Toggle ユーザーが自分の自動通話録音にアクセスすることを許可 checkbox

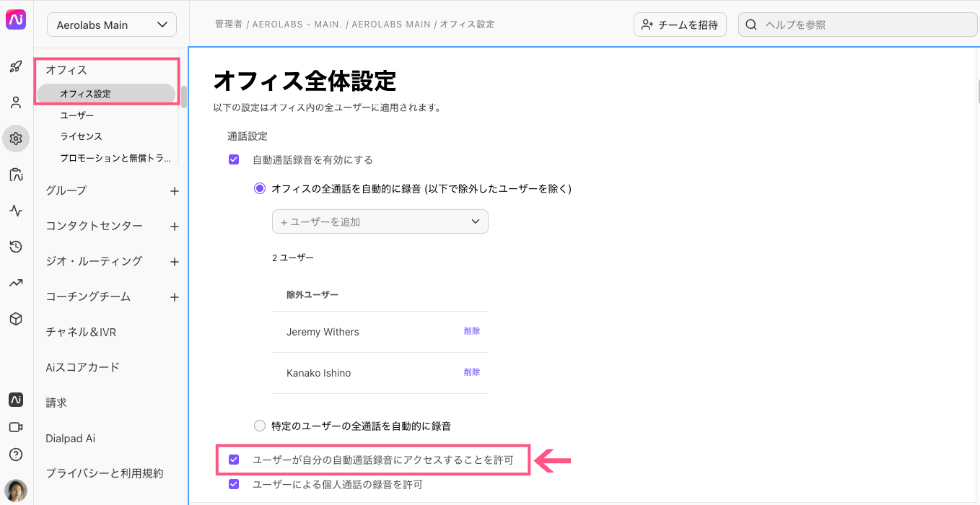coord(234,460)
